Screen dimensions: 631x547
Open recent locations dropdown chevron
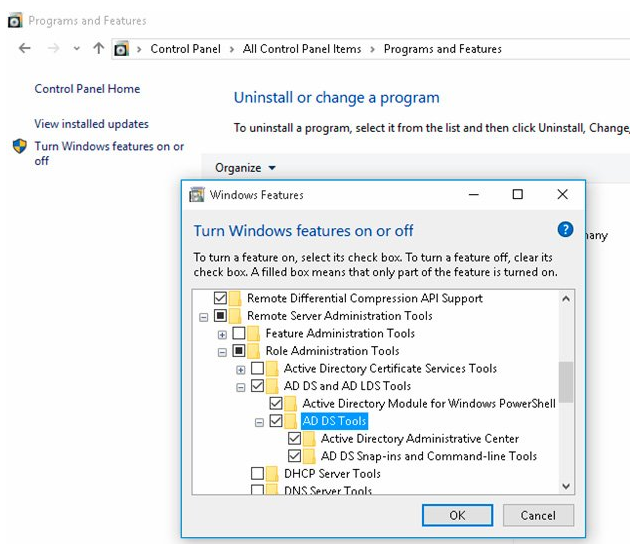(76, 49)
